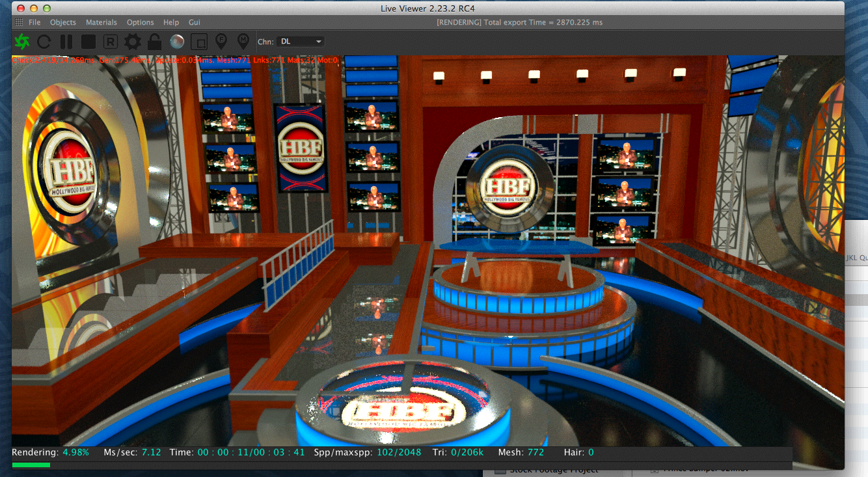This screenshot has width=868, height=477.
Task: Open the Chn channel dropdown showing DL
Action: coord(300,41)
